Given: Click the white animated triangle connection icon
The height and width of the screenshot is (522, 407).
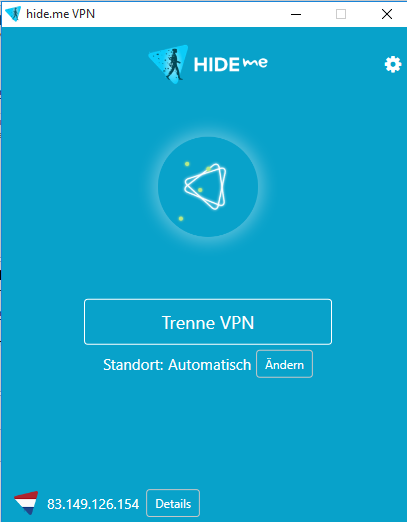Looking at the screenshot, I should [205, 186].
